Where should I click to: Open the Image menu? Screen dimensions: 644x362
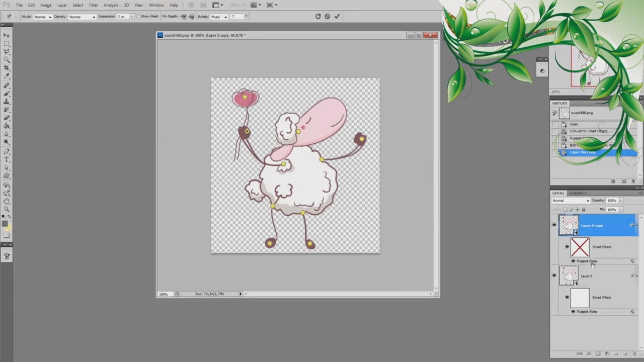(46, 5)
